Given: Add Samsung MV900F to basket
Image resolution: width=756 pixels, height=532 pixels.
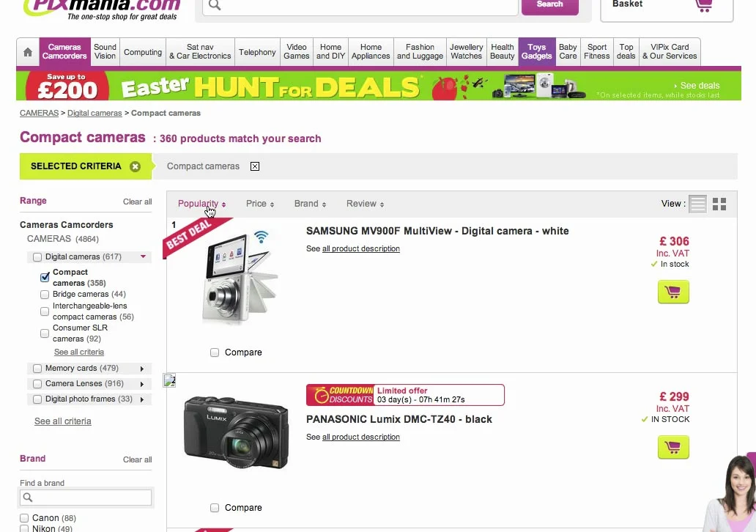Looking at the screenshot, I should (x=673, y=292).
